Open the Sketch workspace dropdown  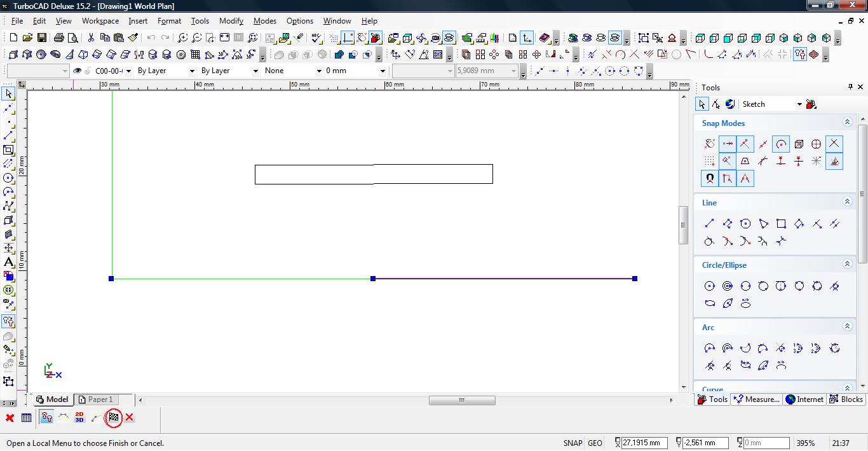(799, 104)
